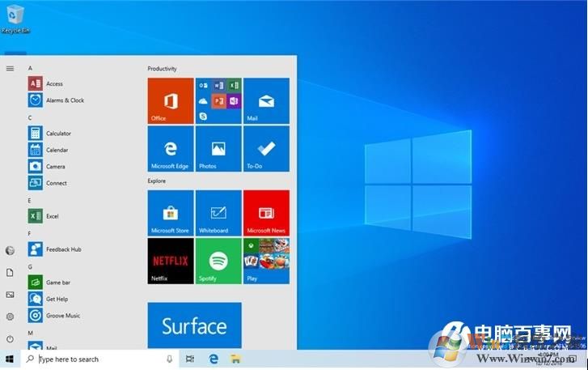Launch the Camera app
Viewport: 588px width, 370px height.
46,166
